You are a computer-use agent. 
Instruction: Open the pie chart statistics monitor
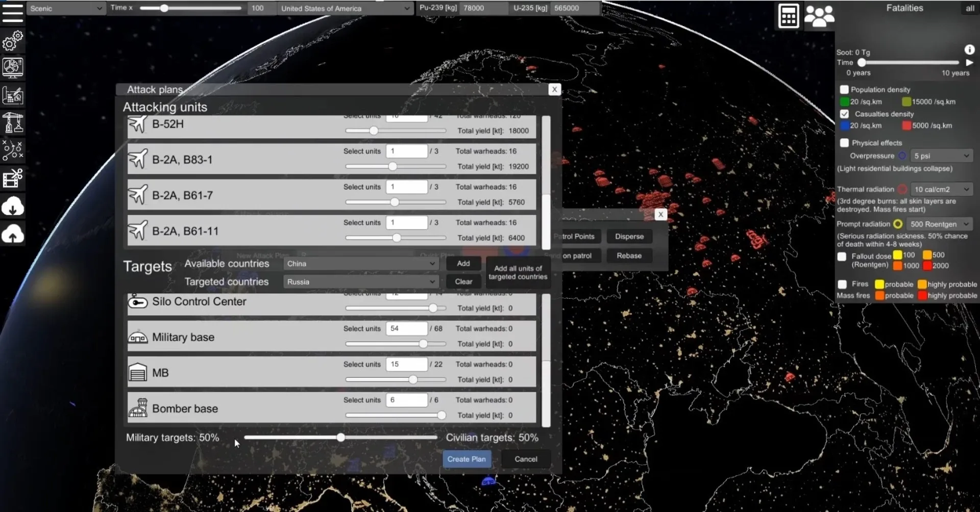point(13,67)
